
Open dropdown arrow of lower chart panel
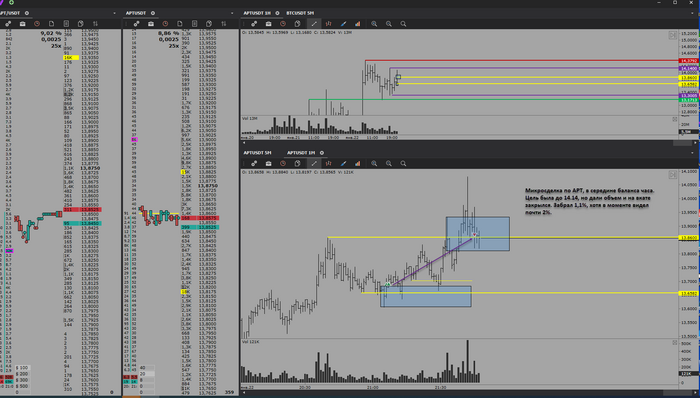[692, 153]
